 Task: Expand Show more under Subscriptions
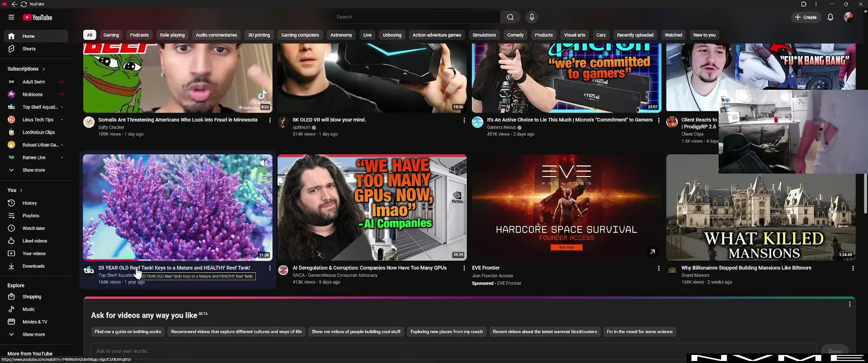tap(36, 170)
